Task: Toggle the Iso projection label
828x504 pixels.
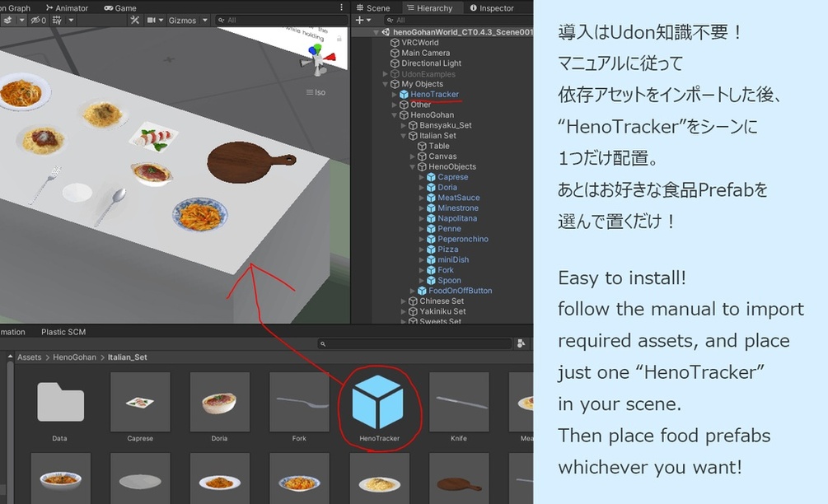Action: click(316, 92)
